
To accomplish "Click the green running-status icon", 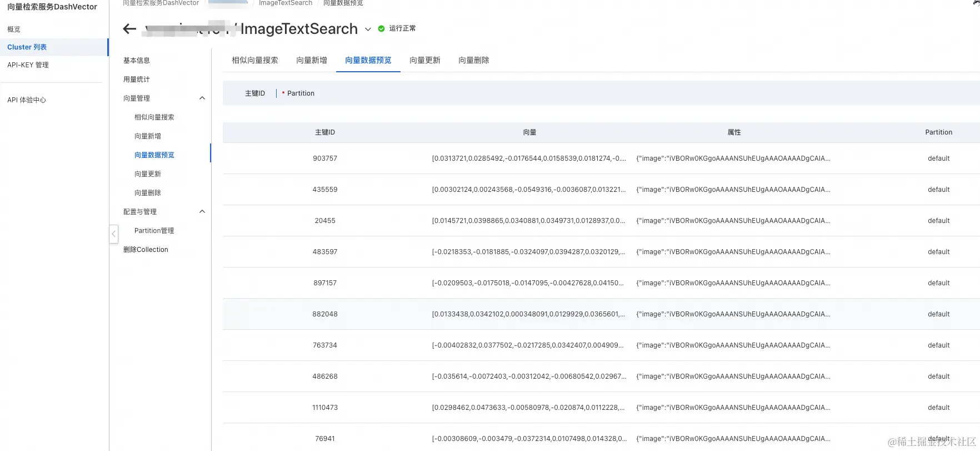I will [x=381, y=28].
